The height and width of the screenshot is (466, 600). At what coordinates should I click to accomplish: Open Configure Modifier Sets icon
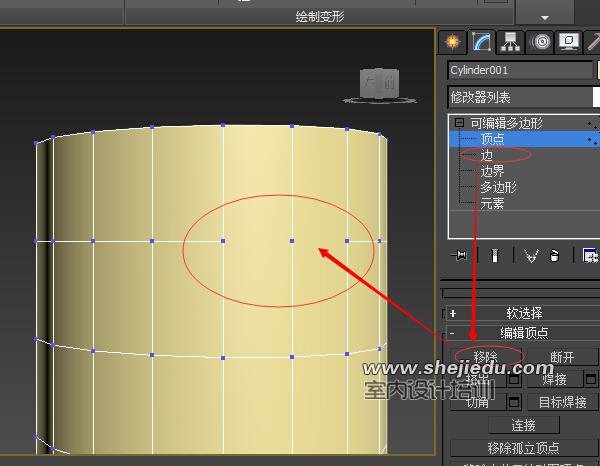(x=590, y=255)
